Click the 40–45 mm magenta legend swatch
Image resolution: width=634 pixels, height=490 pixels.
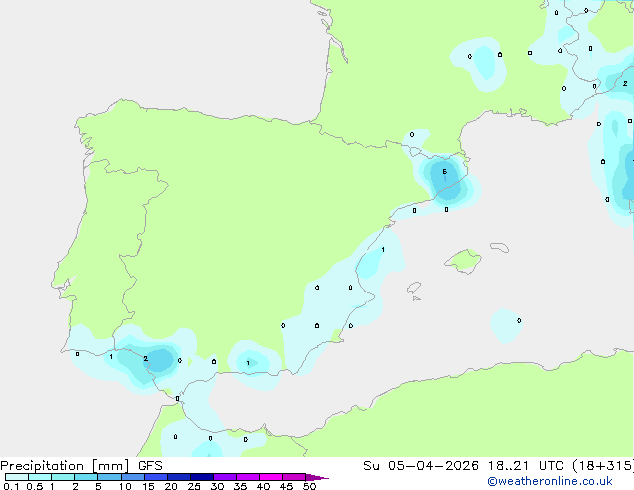pos(271,477)
